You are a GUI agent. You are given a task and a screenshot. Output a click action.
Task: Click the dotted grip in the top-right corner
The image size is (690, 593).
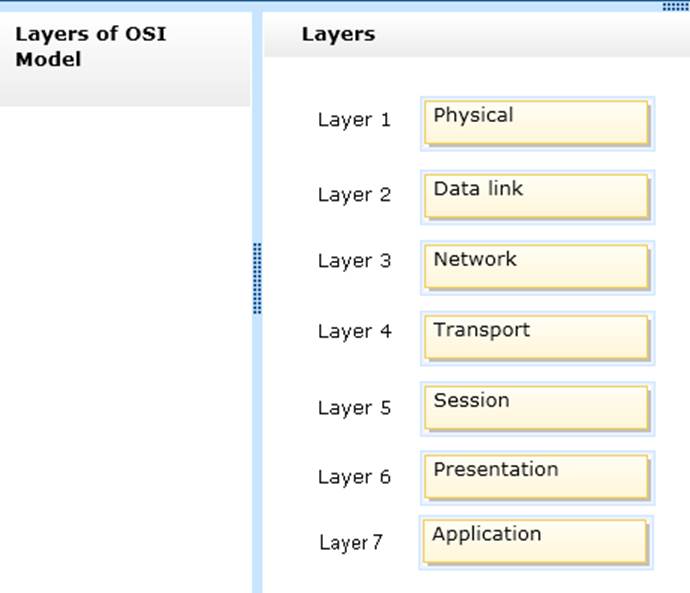coord(675,6)
